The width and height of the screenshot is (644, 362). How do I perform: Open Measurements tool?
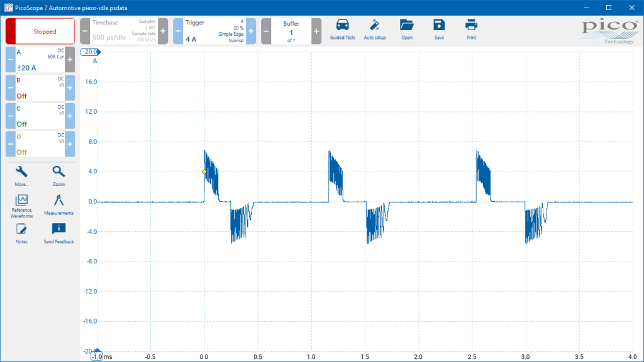[58, 205]
